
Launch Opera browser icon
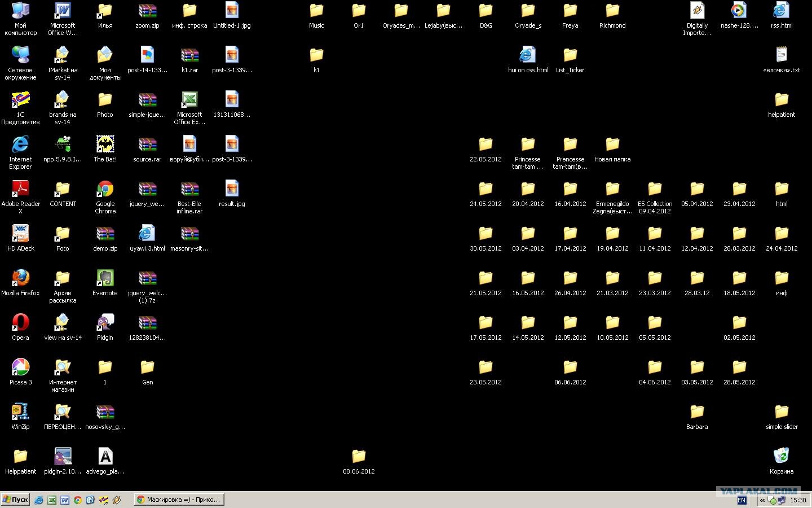coord(20,327)
